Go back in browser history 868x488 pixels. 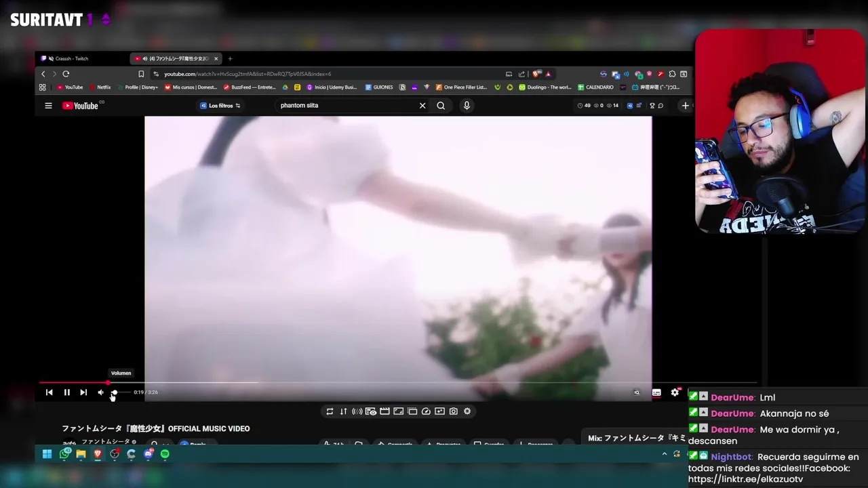pos(43,74)
